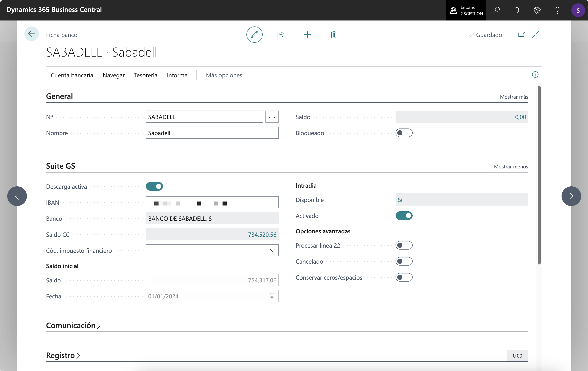This screenshot has height=371, width=588.
Task: Click the page vertical scrollbar
Action: [x=539, y=175]
